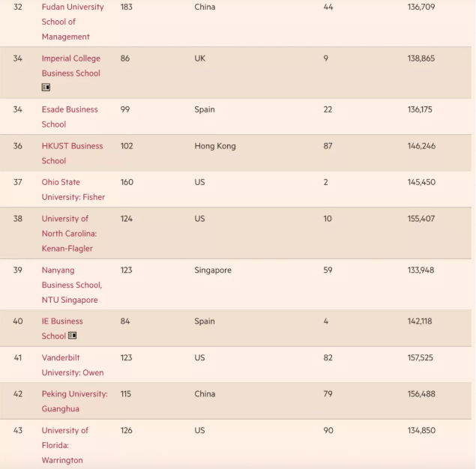Click the profile icon beside IE Business School

[x=73, y=336]
